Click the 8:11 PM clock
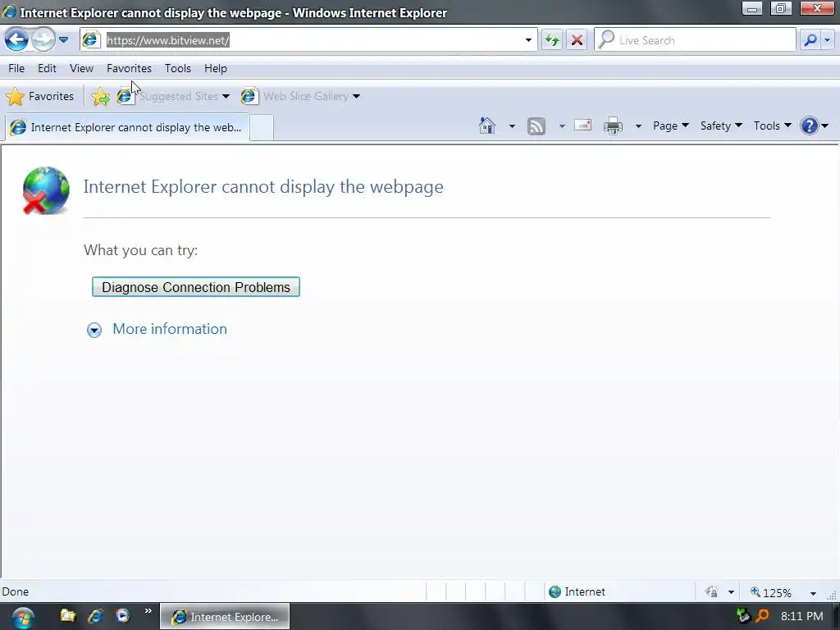 pyautogui.click(x=802, y=616)
